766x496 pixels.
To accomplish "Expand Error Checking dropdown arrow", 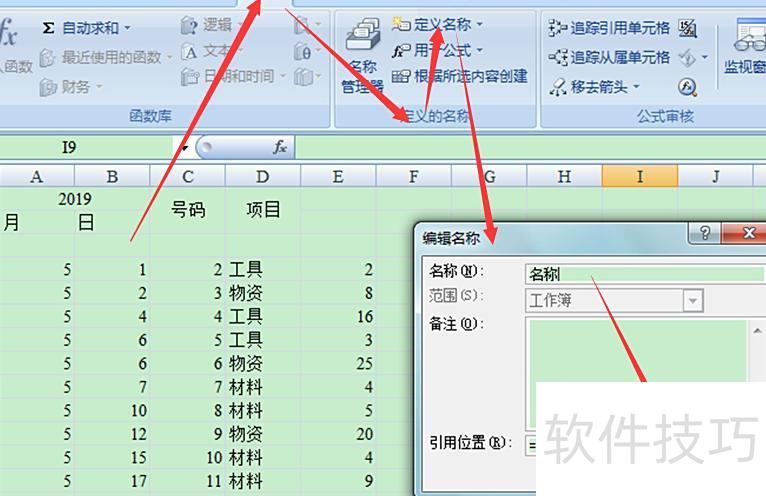I will point(704,57).
